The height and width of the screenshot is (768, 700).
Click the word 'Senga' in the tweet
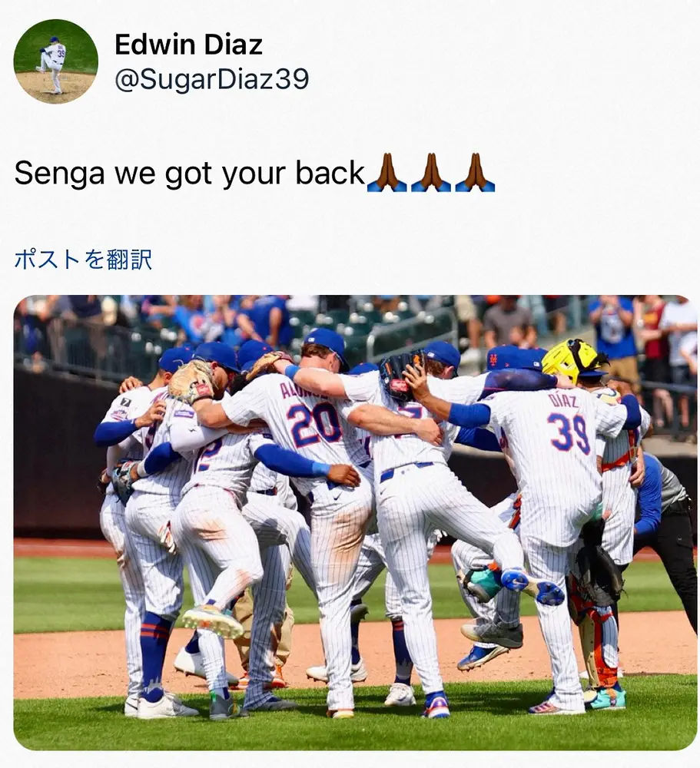(59, 174)
